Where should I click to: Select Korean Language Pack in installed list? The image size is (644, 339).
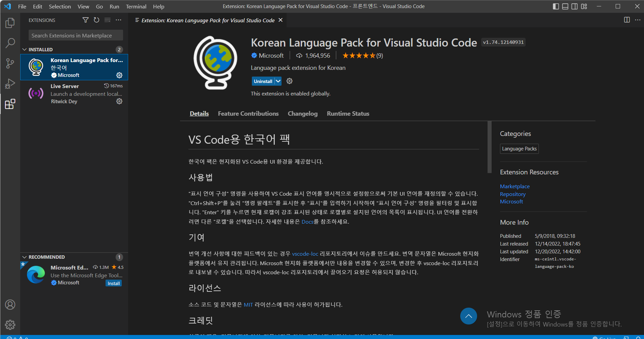(74, 67)
